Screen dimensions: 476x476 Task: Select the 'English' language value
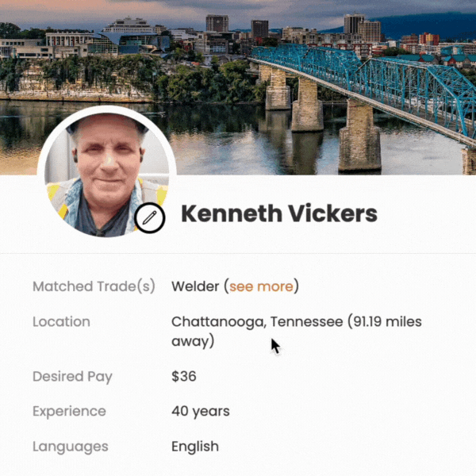click(x=195, y=447)
